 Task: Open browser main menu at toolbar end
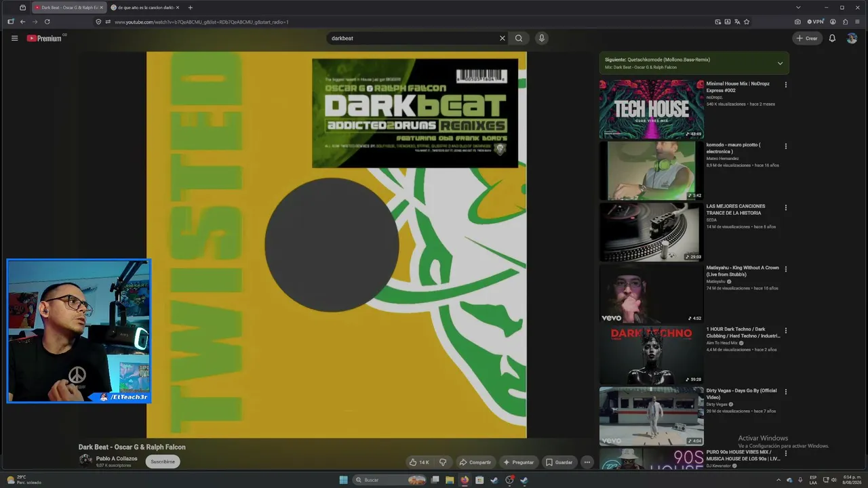click(x=857, y=22)
